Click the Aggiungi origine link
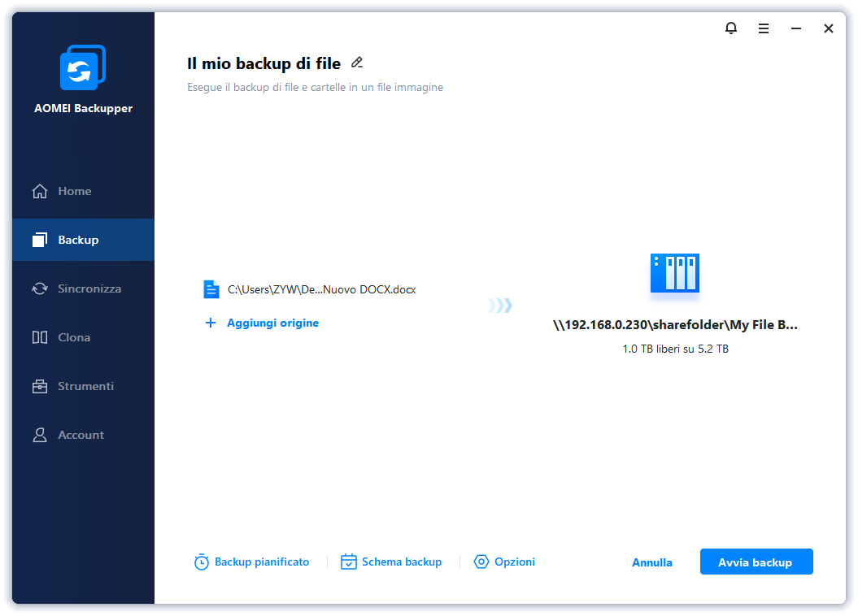This screenshot has height=616, width=858. pyautogui.click(x=272, y=323)
